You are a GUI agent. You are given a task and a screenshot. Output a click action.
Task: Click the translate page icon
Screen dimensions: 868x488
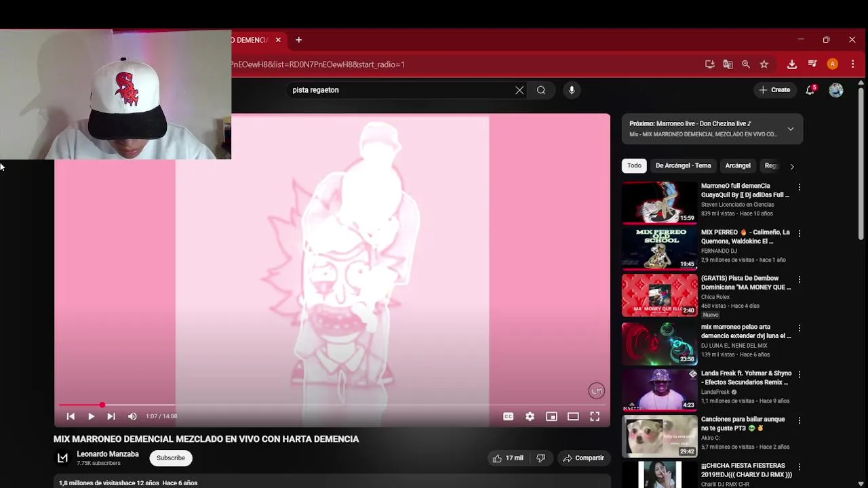tap(728, 64)
